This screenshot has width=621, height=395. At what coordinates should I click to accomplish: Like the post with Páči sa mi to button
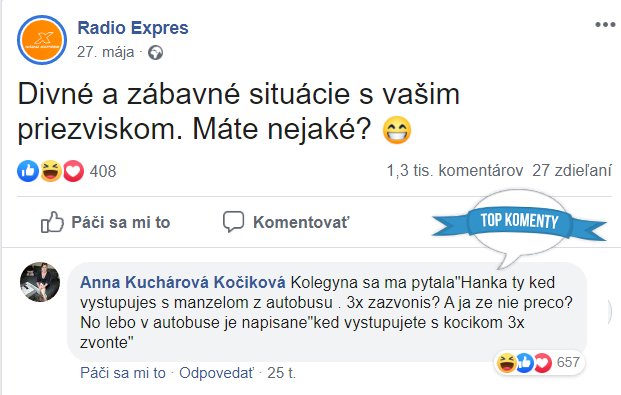[106, 222]
